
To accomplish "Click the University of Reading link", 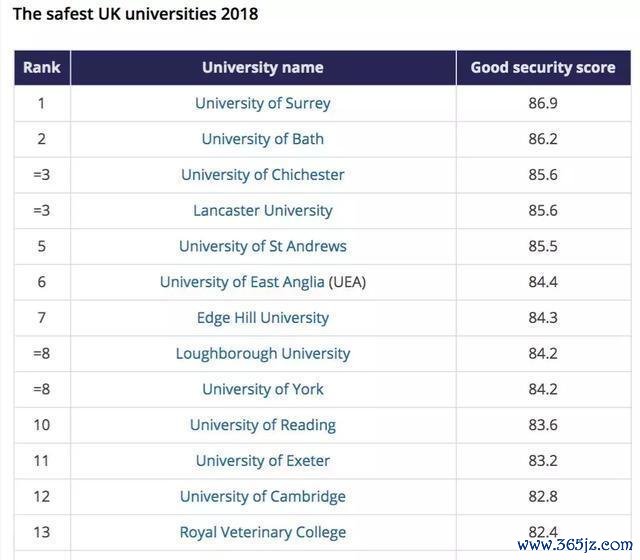I will coord(262,425).
